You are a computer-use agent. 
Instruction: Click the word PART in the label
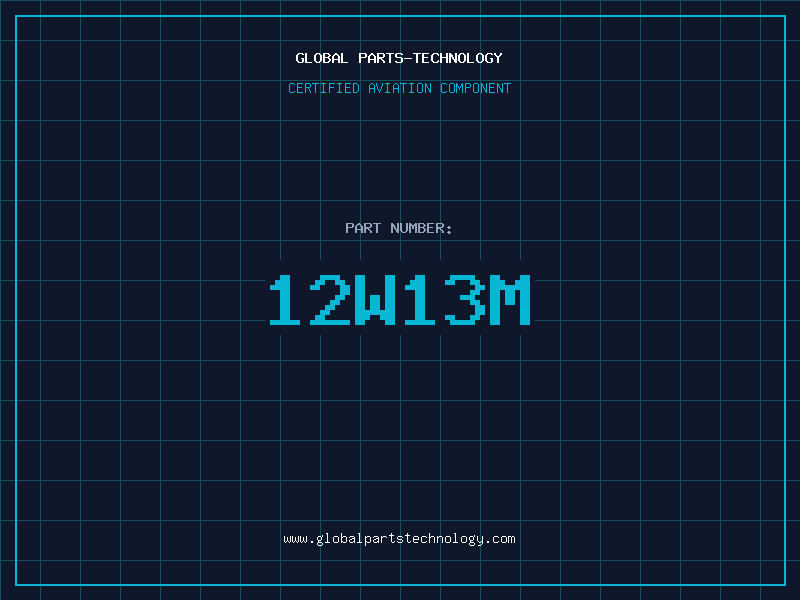[x=363, y=228]
